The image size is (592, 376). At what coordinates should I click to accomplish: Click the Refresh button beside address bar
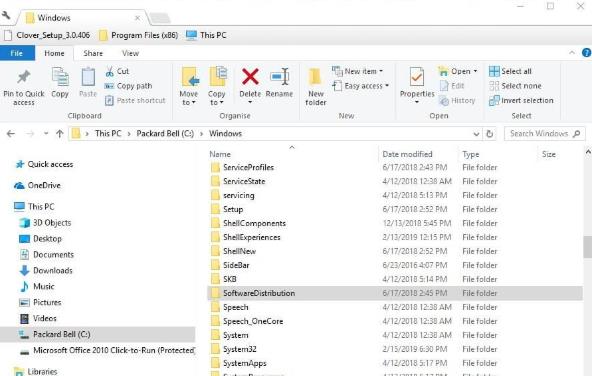coord(490,134)
